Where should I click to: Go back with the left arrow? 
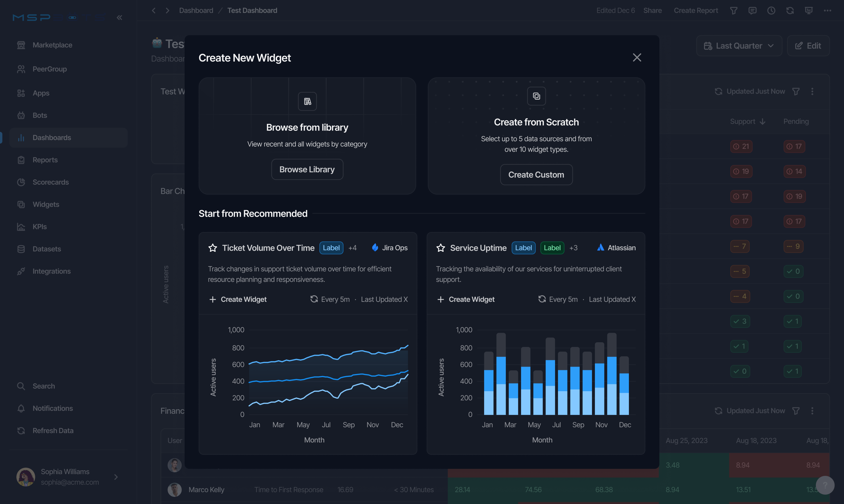154,11
